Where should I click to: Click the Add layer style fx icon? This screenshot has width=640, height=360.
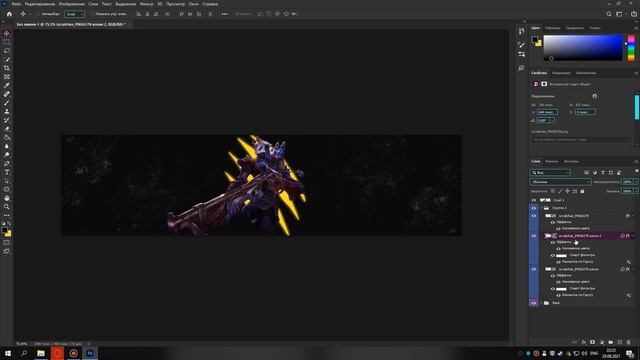pyautogui.click(x=584, y=342)
